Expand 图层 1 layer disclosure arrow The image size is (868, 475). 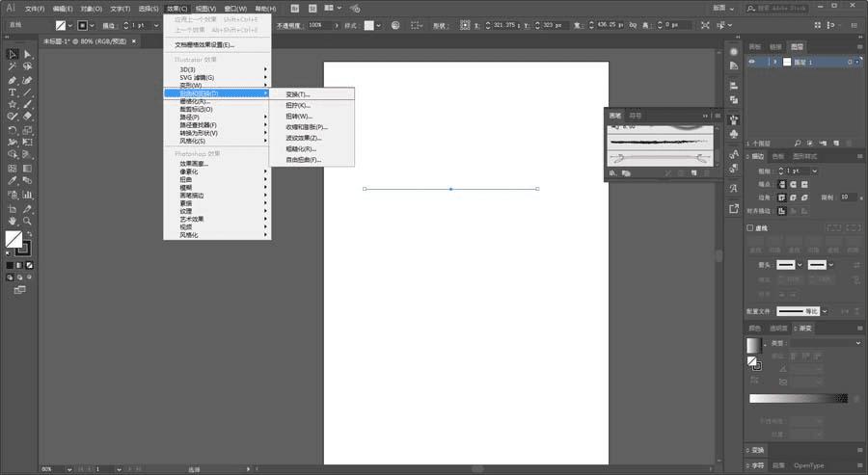pos(774,62)
